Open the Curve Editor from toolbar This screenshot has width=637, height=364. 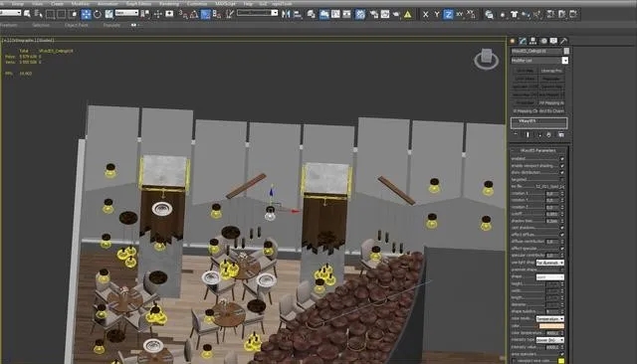335,14
